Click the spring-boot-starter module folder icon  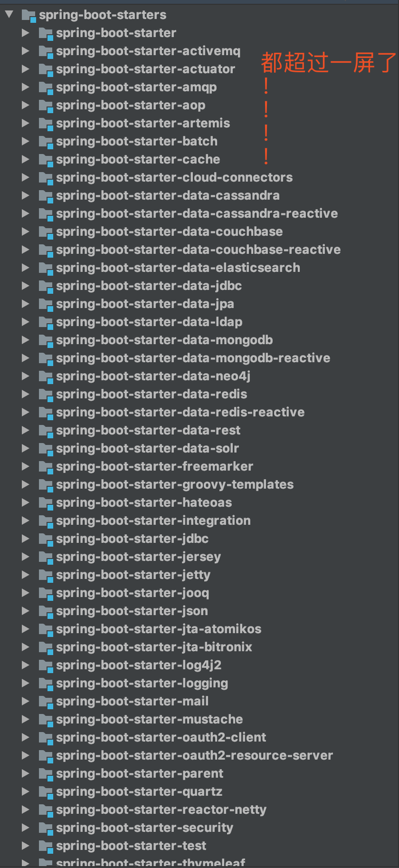tap(46, 34)
